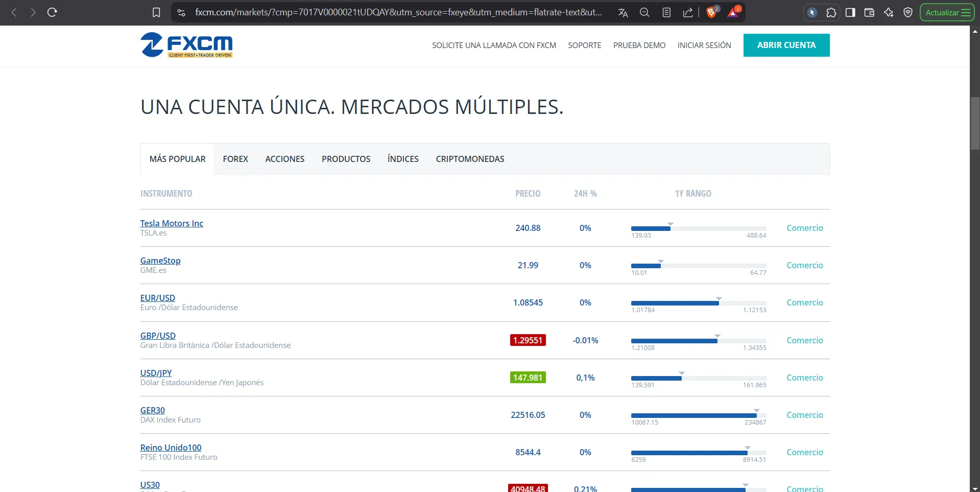
Task: Open GER30 instrument link
Action: [x=153, y=410]
